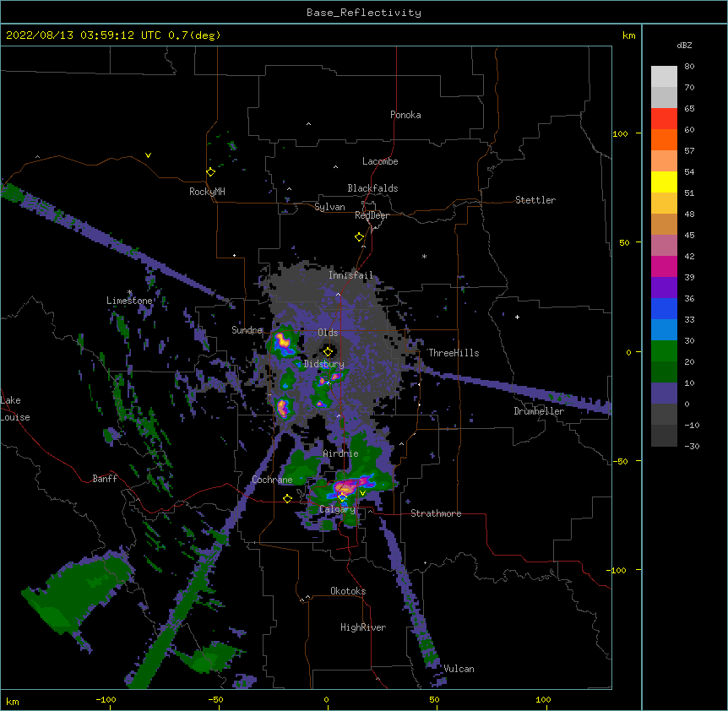Click the Cochrane city label
The image size is (728, 711).
272,480
